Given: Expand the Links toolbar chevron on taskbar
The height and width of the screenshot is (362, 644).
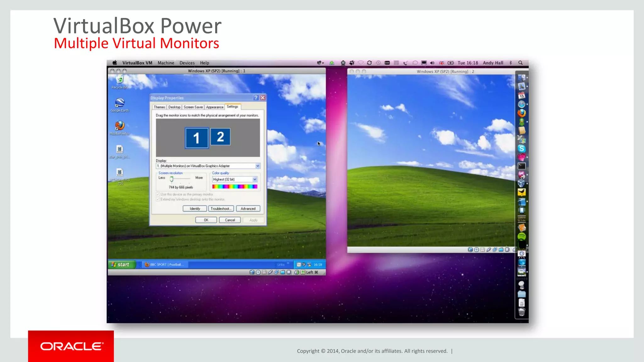Looking at the screenshot, I should tap(288, 264).
